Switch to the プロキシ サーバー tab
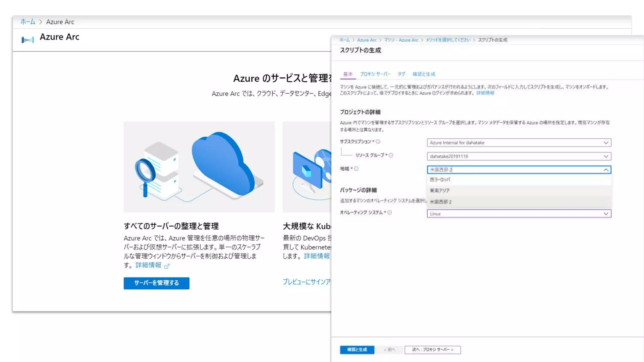 375,74
